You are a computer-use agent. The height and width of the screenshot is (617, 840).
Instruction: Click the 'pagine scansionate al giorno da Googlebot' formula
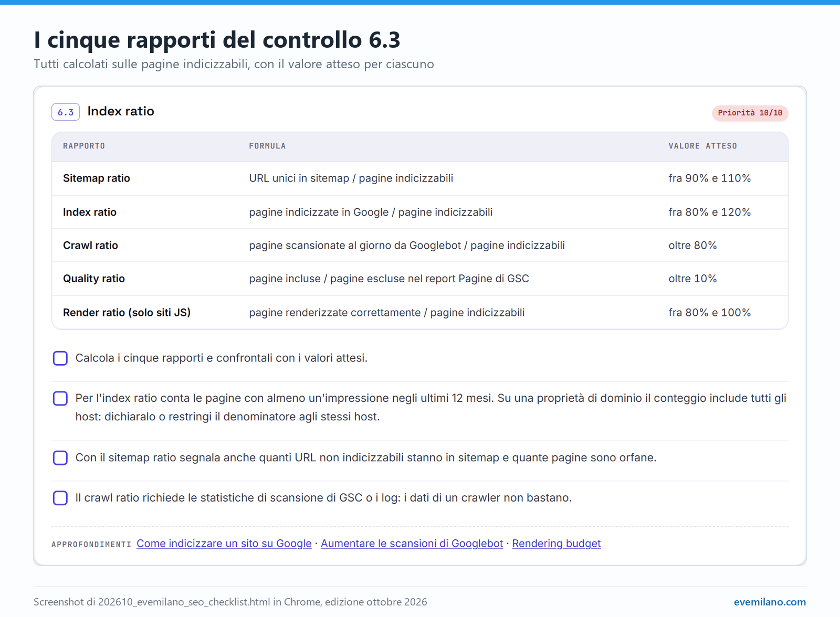407,245
